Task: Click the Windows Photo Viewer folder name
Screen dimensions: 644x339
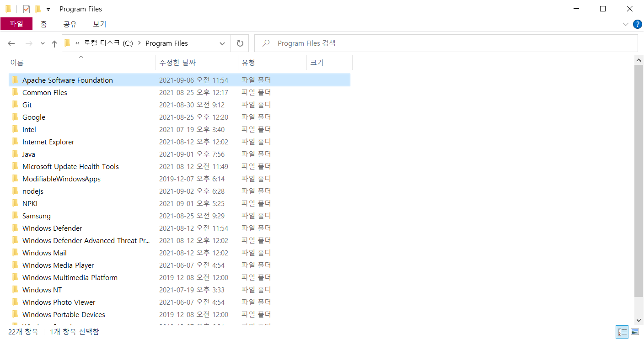Action: pyautogui.click(x=59, y=302)
